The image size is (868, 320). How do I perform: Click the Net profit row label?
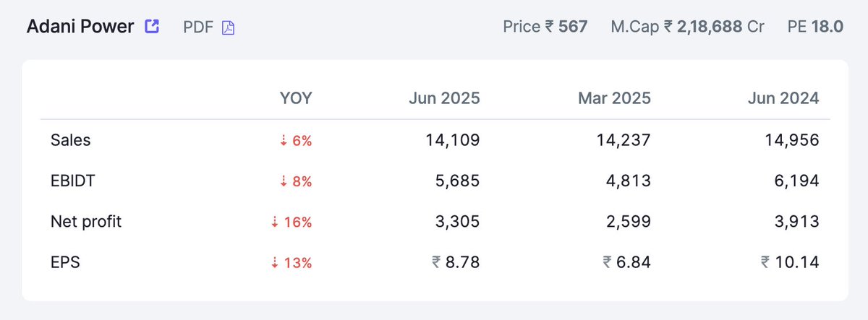click(x=86, y=222)
